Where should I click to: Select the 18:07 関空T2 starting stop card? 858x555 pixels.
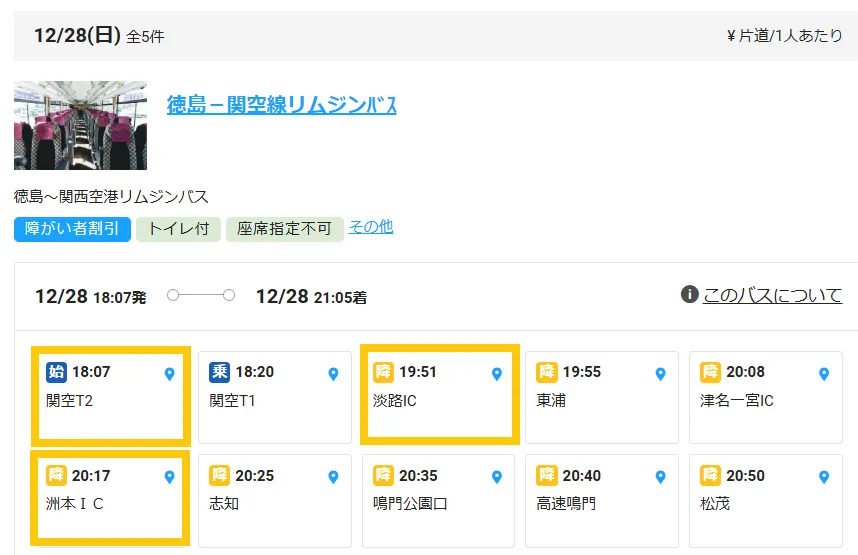[110, 395]
